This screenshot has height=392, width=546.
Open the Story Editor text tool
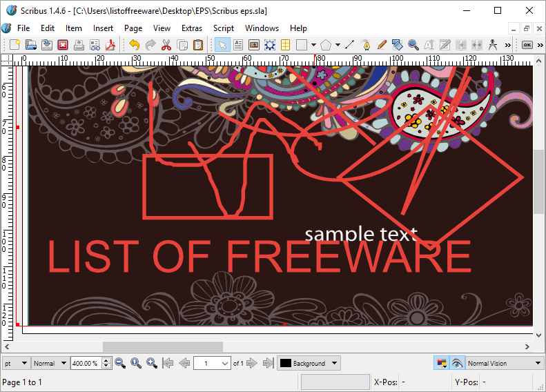click(x=445, y=45)
